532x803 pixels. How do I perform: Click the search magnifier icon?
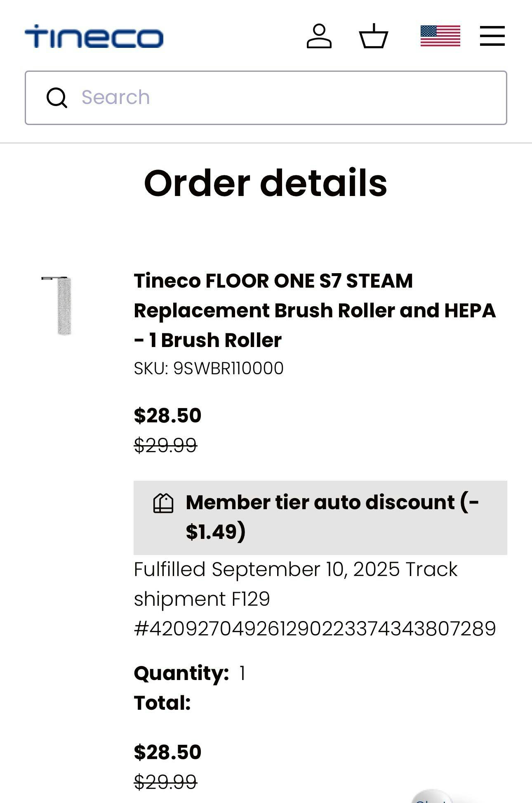click(x=56, y=98)
